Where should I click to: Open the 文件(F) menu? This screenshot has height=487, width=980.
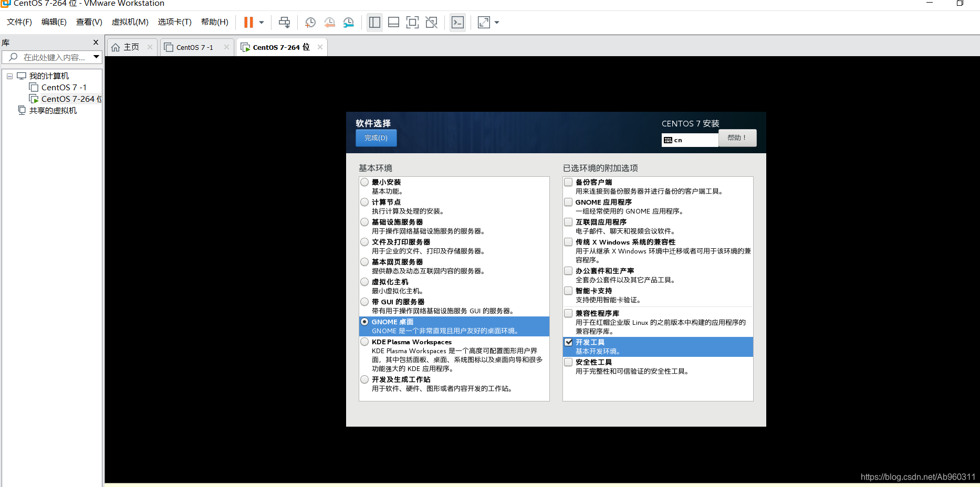click(19, 22)
